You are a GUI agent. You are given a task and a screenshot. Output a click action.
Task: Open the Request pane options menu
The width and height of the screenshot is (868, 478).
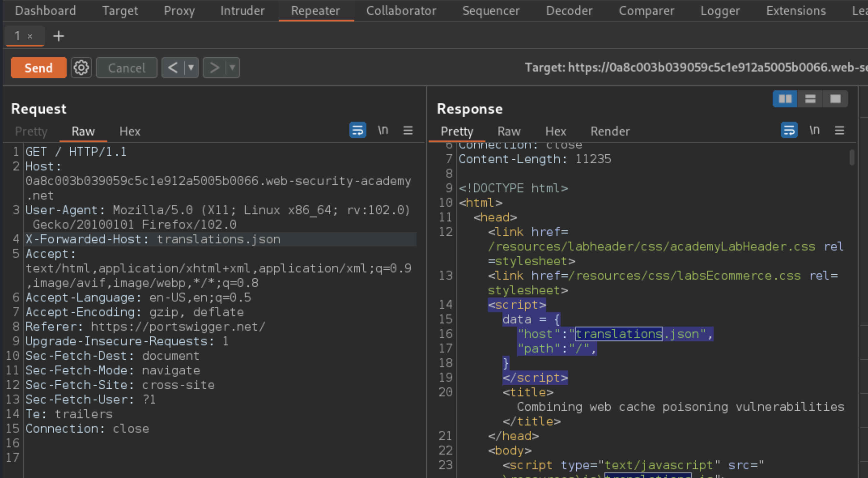[x=408, y=130]
